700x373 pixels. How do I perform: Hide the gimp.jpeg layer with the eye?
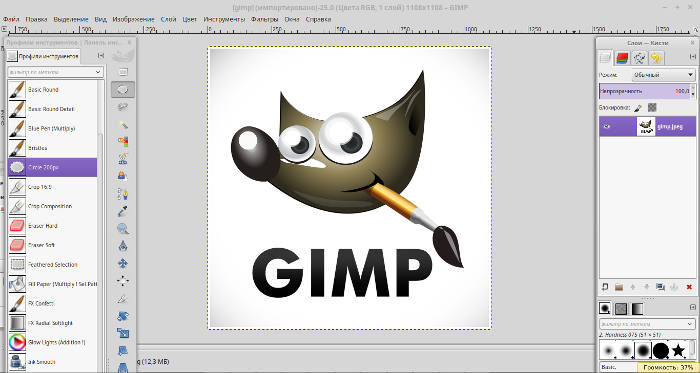(x=606, y=127)
